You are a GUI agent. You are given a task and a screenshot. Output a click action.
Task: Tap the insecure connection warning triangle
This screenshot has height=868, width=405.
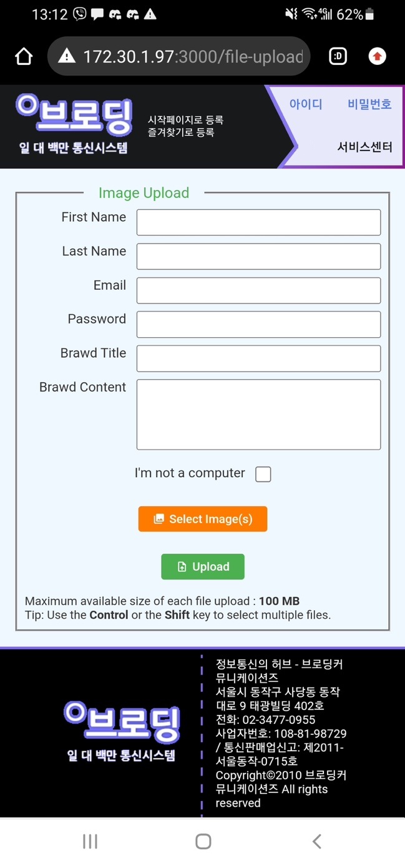(67, 57)
